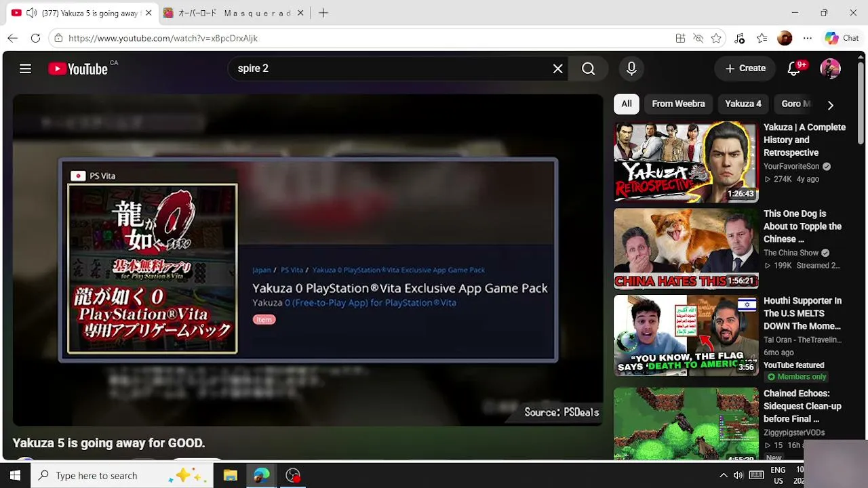Open 'Yakuza | A Complete History and Retrospective' title
The width and height of the screenshot is (868, 488).
pyautogui.click(x=804, y=140)
